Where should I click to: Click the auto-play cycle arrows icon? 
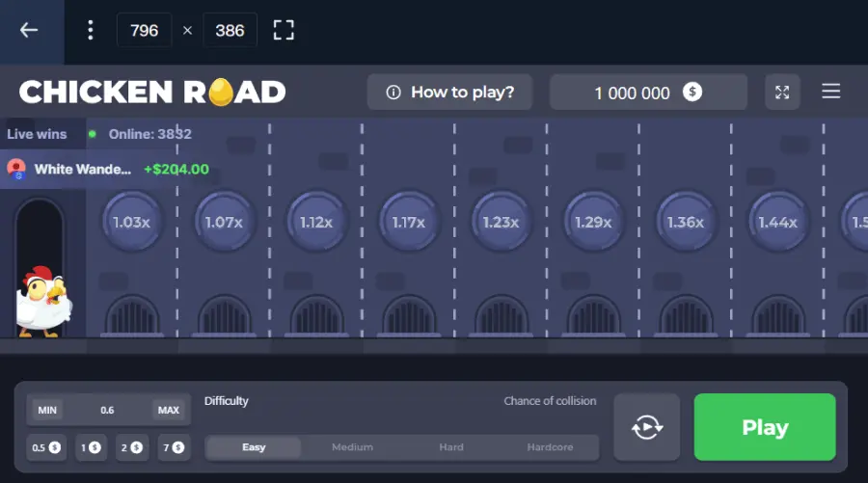[646, 427]
